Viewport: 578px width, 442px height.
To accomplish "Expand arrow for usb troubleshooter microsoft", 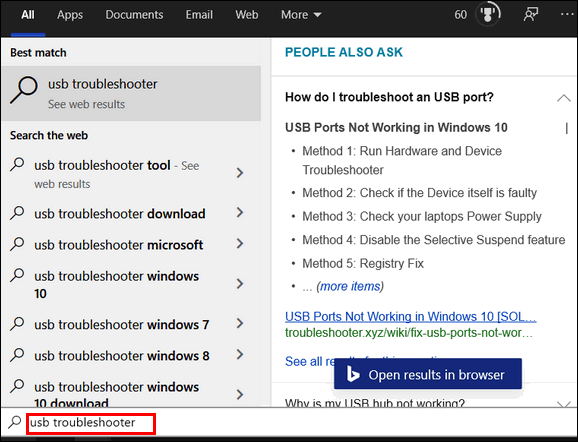I will coord(240,244).
